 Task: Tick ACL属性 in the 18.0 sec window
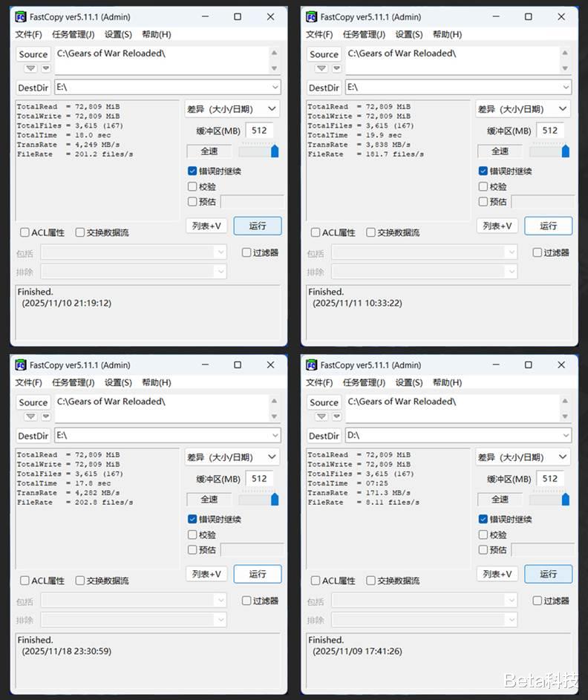pyautogui.click(x=24, y=232)
